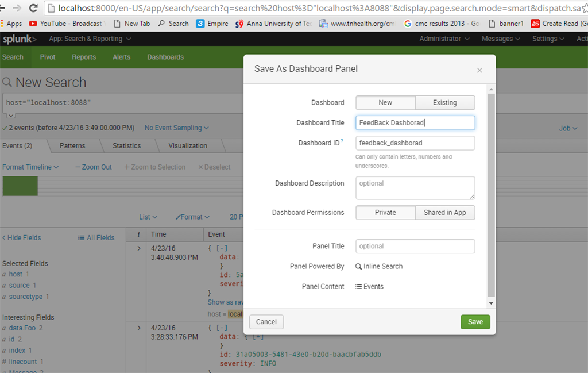
Task: Open the Format Timeline dropdown
Action: click(x=30, y=167)
